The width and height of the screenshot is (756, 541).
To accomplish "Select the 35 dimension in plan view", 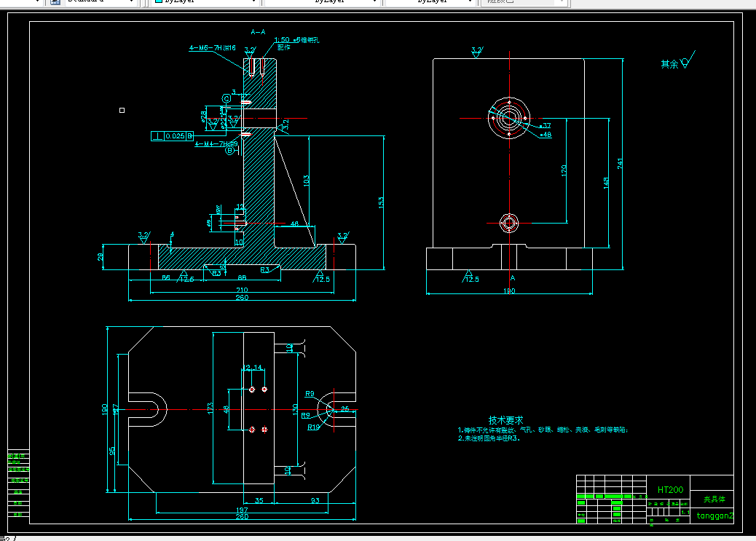I will (x=259, y=500).
